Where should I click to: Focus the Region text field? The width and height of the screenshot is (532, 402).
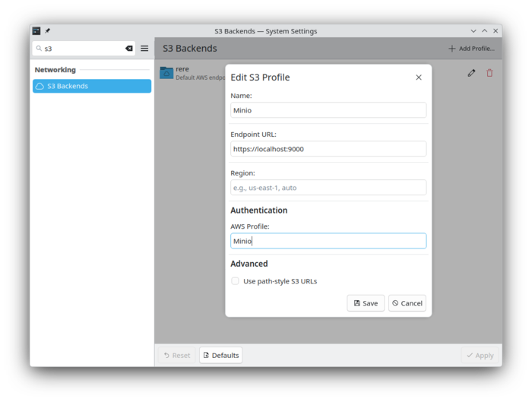click(x=328, y=188)
